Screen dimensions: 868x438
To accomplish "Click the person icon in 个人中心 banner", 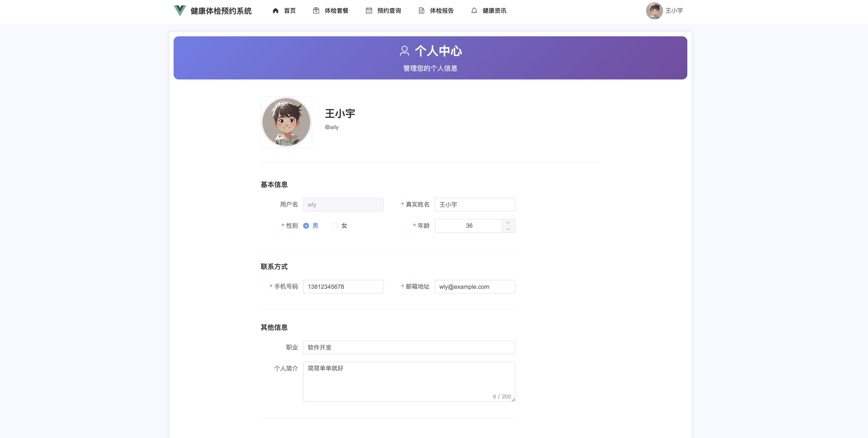I will click(x=404, y=51).
